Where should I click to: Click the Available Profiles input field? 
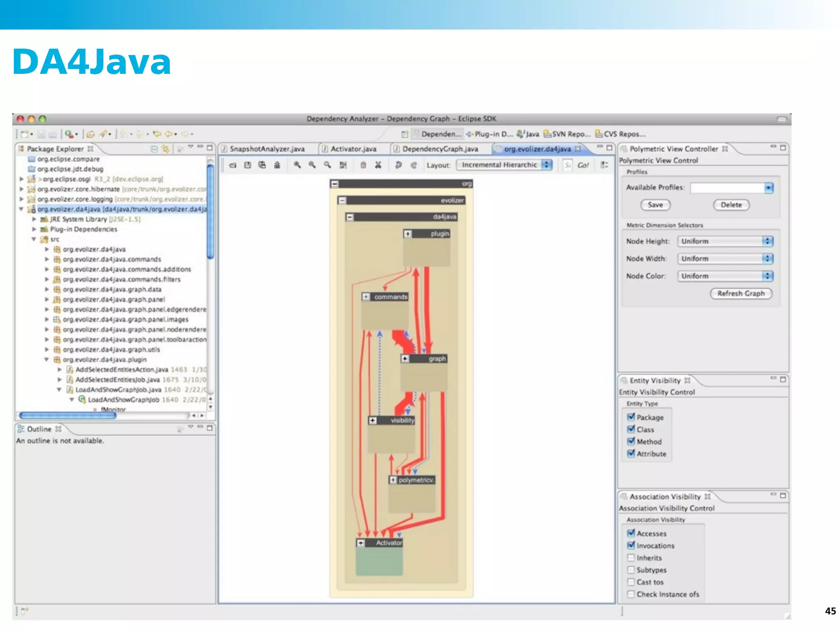coord(727,188)
